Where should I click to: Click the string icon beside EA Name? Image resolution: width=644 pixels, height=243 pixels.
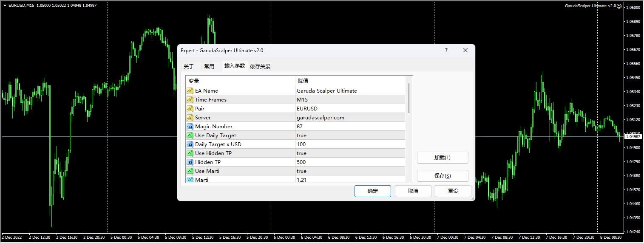coord(190,91)
